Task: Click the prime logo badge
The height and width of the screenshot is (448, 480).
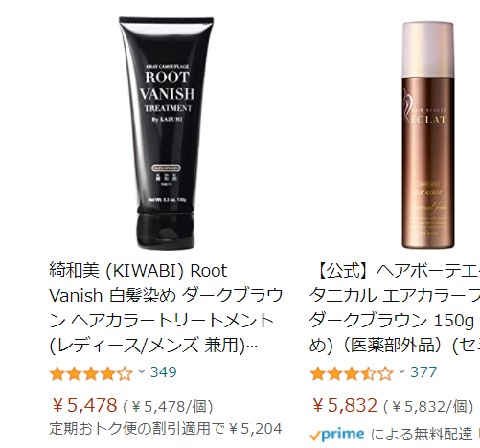Action: click(x=337, y=435)
